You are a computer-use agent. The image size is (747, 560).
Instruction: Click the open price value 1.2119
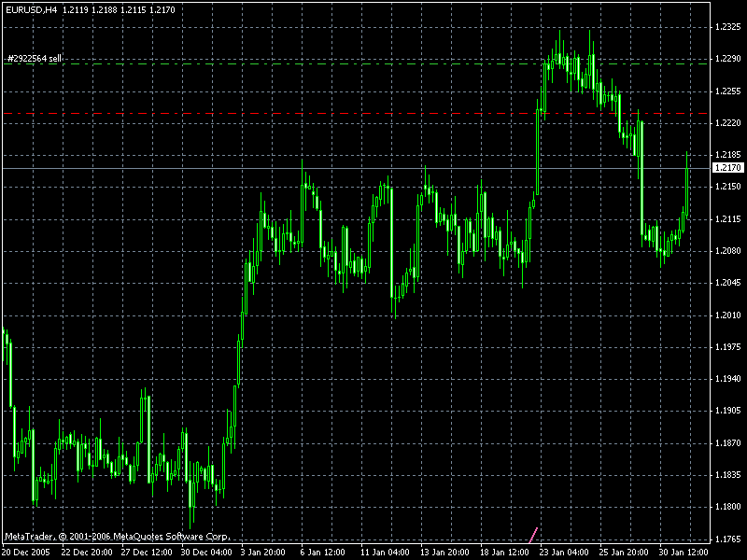76,9
